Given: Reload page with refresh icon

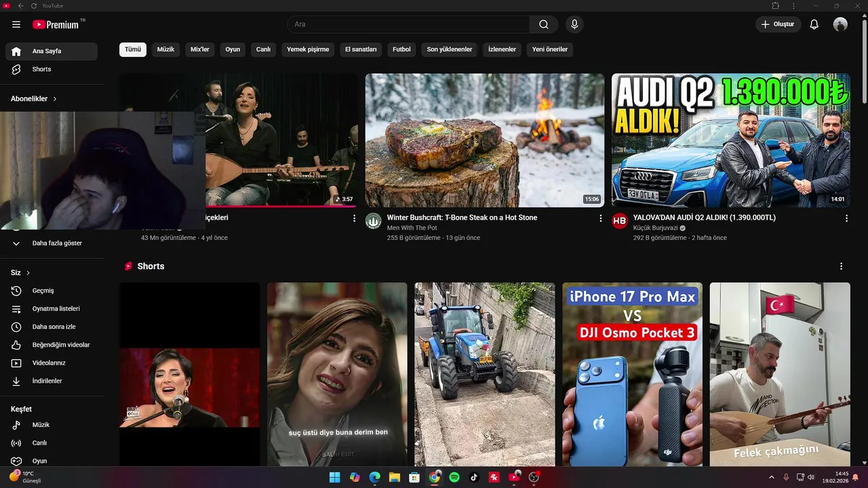Looking at the screenshot, I should tap(34, 5).
